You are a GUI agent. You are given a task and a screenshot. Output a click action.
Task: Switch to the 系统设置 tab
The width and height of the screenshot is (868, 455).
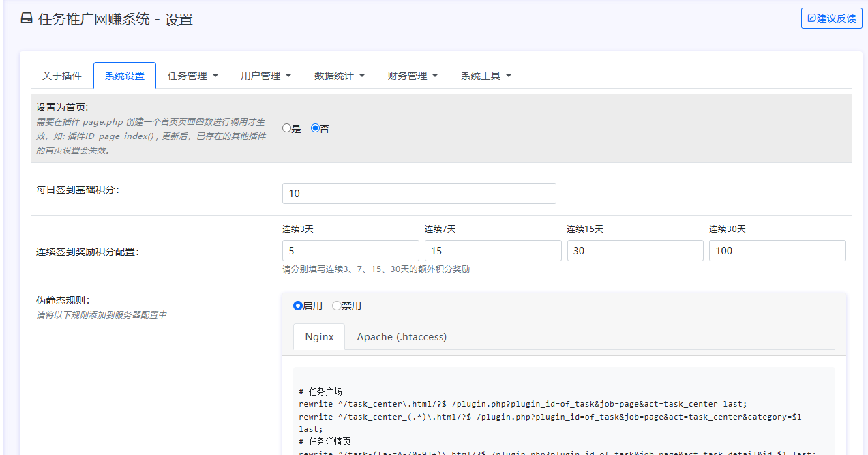pos(125,76)
